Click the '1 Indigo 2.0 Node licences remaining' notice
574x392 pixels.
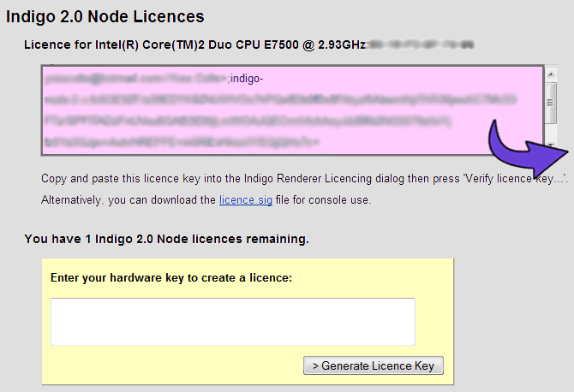pyautogui.click(x=167, y=239)
